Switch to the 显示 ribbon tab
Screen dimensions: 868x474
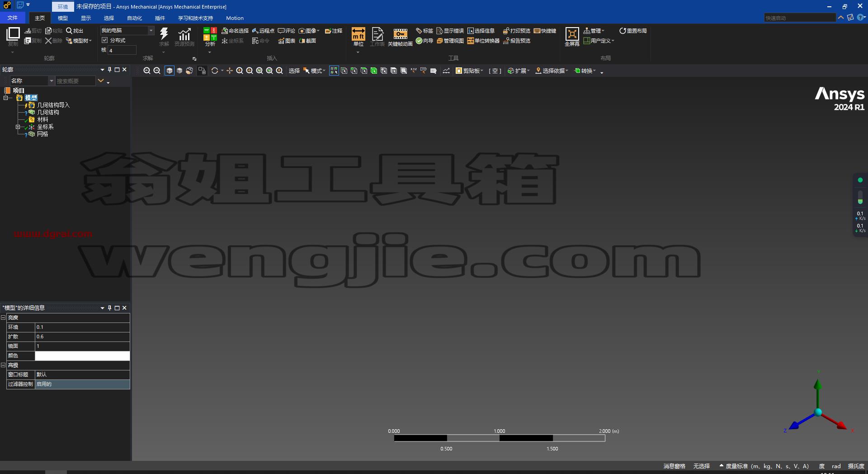tap(86, 18)
